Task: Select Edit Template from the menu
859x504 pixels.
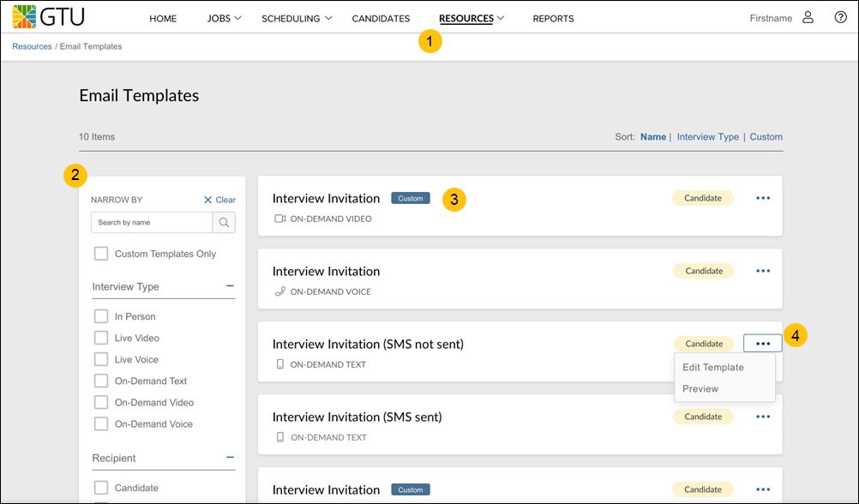Action: (x=712, y=368)
